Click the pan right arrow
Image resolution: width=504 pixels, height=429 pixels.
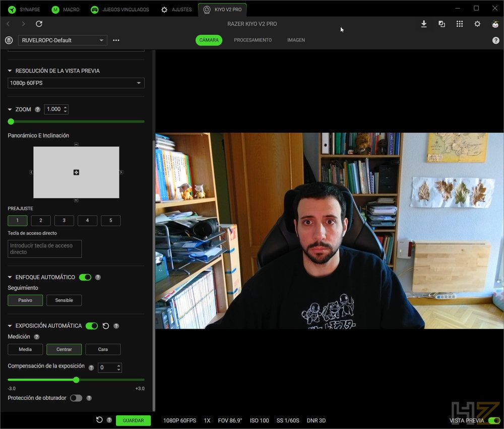click(121, 172)
